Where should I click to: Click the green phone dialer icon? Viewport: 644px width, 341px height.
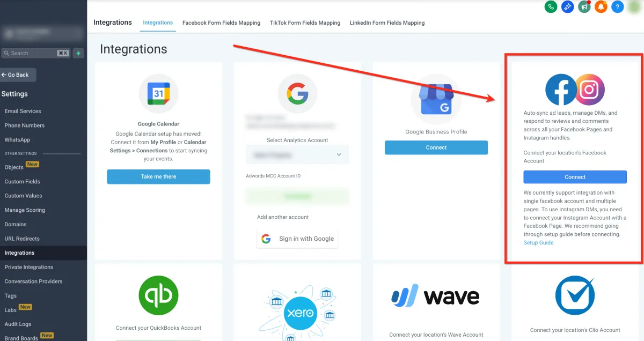(550, 7)
